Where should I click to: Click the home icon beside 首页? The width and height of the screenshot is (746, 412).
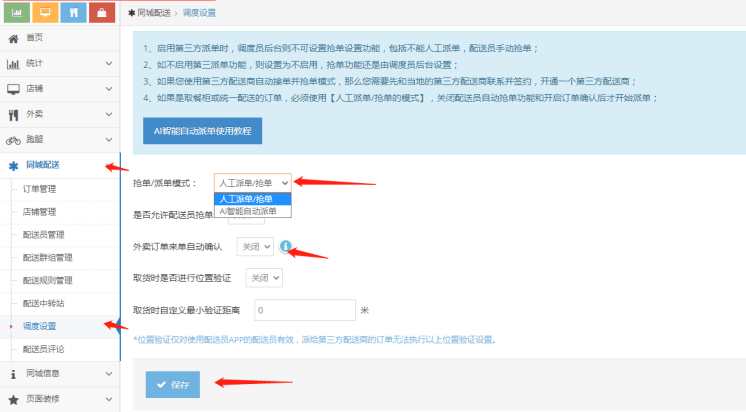(x=13, y=38)
